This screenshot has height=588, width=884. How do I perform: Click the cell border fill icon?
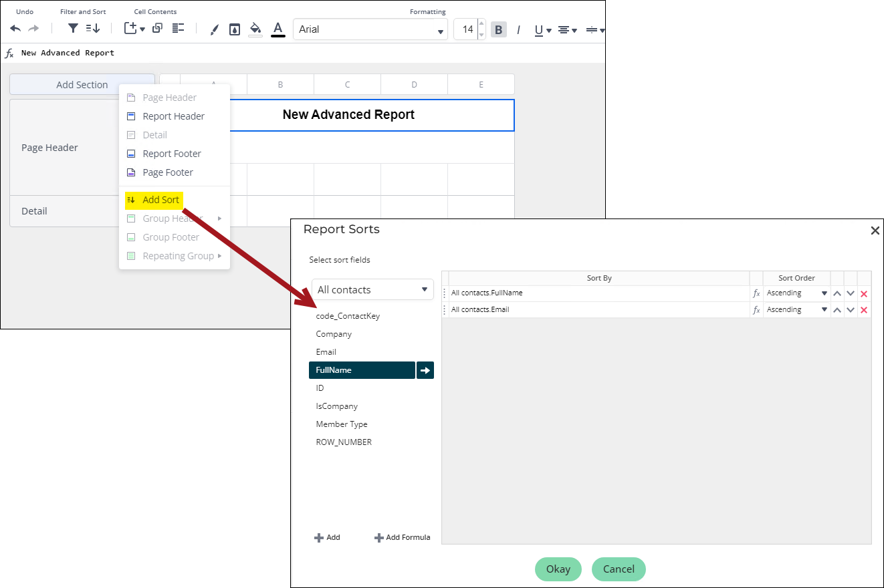(235, 29)
